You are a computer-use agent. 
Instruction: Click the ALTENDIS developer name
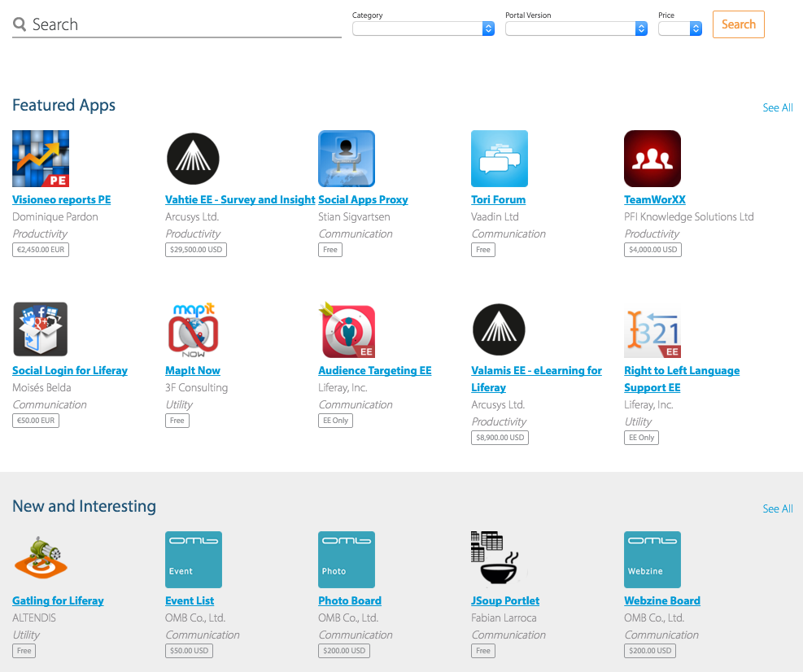click(x=34, y=617)
